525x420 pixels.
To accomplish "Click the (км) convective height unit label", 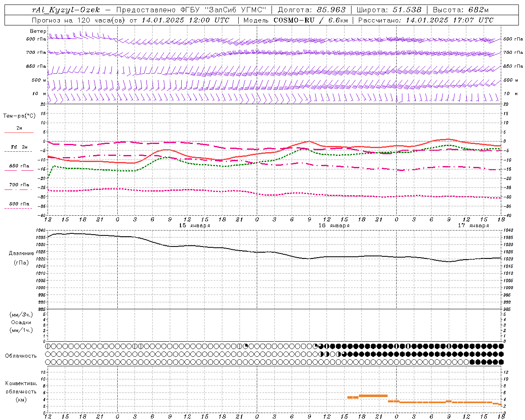I will tap(21, 399).
